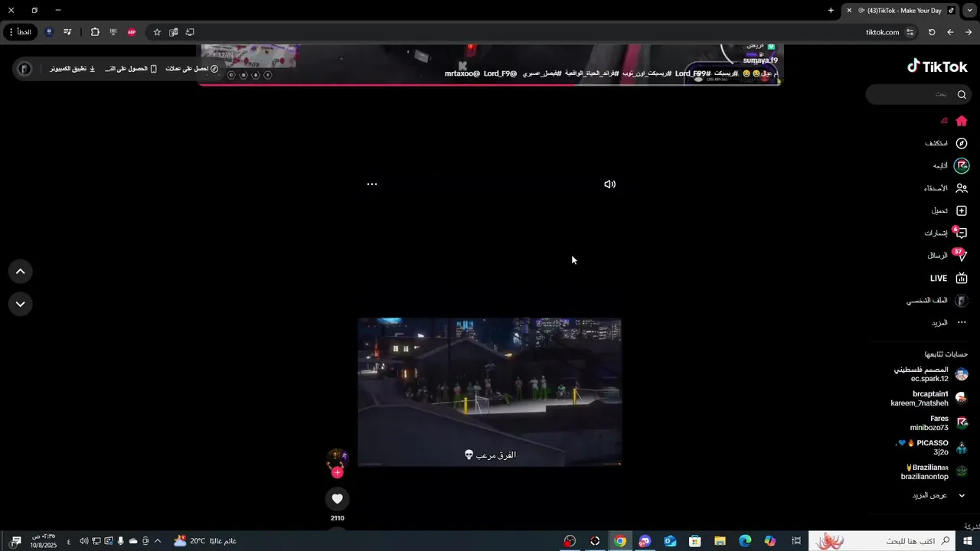The height and width of the screenshot is (551, 980).
Task: Click Get Coins (احصل على عملات) button
Action: (192, 69)
